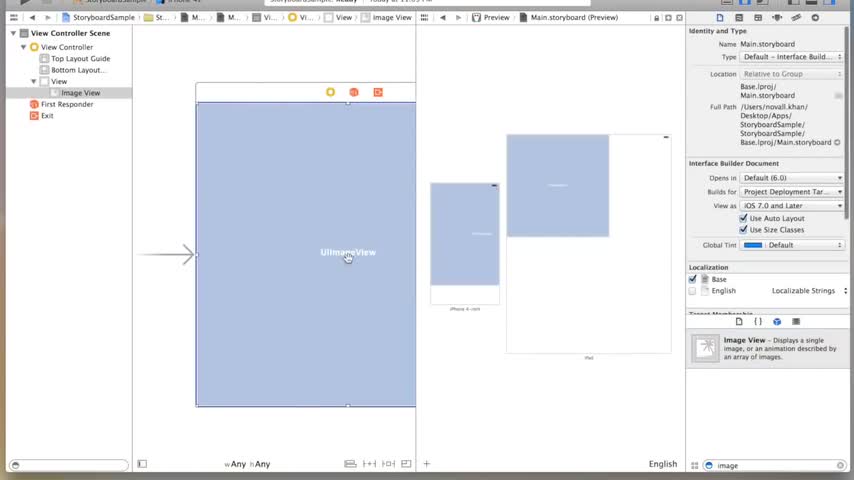Uncheck Use Size Classes
This screenshot has height=480, width=854.
743,229
